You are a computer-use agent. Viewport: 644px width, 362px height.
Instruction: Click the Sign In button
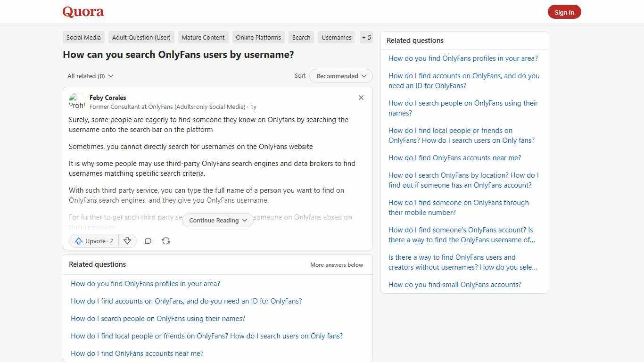click(564, 12)
